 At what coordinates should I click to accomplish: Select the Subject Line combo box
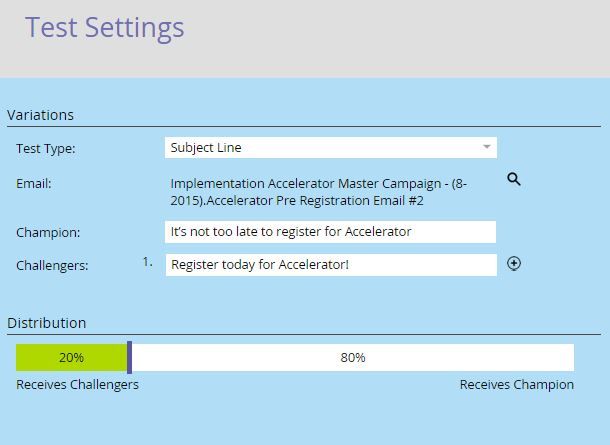click(x=331, y=147)
